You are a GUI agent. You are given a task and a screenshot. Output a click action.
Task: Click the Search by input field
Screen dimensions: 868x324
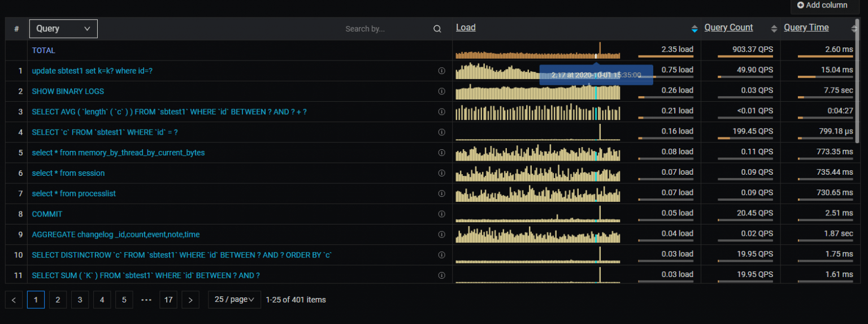384,29
